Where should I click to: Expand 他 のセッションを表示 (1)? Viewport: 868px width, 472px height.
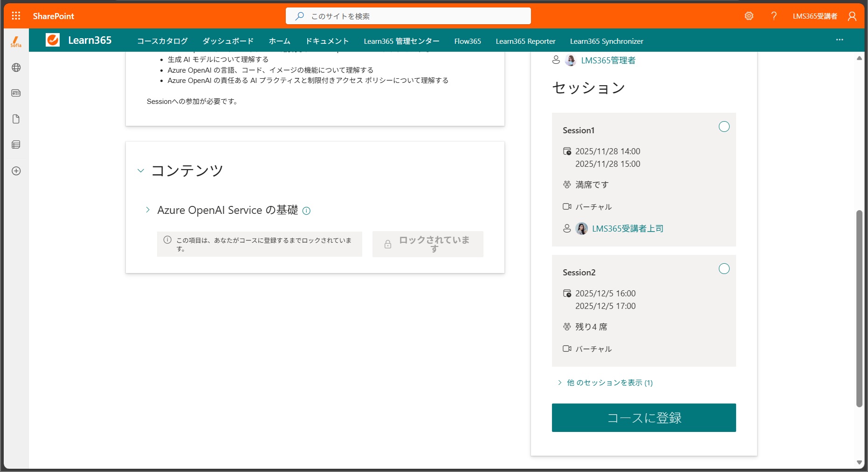coord(605,383)
